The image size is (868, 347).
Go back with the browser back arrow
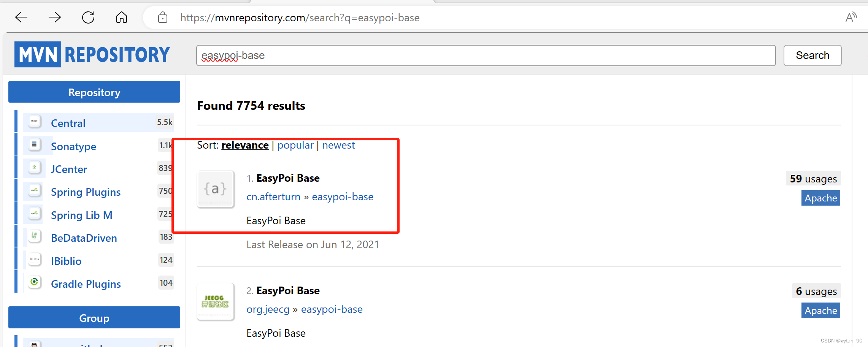point(21,17)
